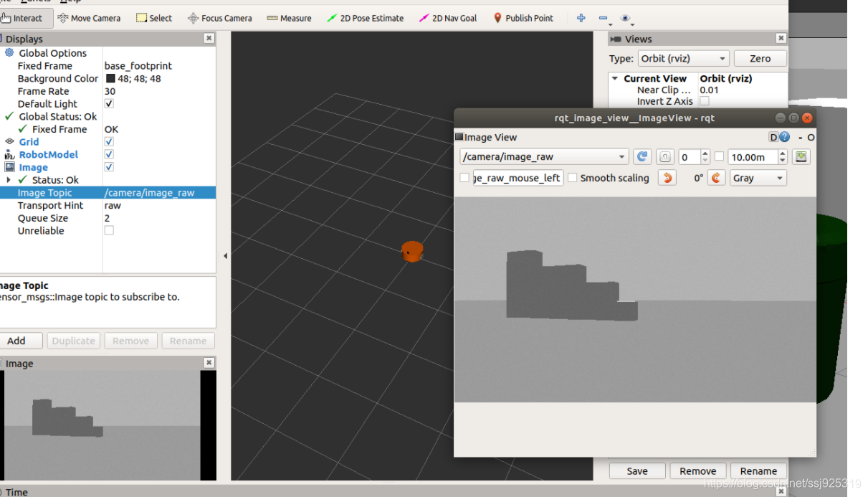Refresh topics in rqt image view
The height and width of the screenshot is (497, 868).
click(642, 157)
